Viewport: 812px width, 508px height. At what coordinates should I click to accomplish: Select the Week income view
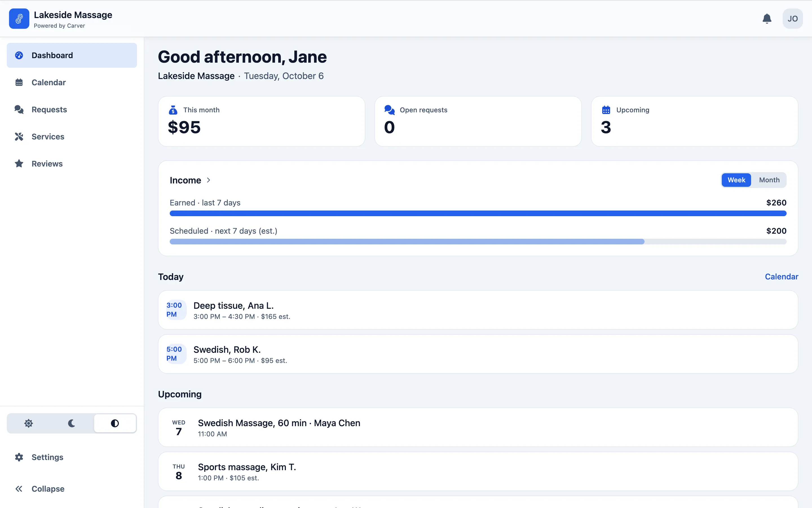(x=736, y=180)
